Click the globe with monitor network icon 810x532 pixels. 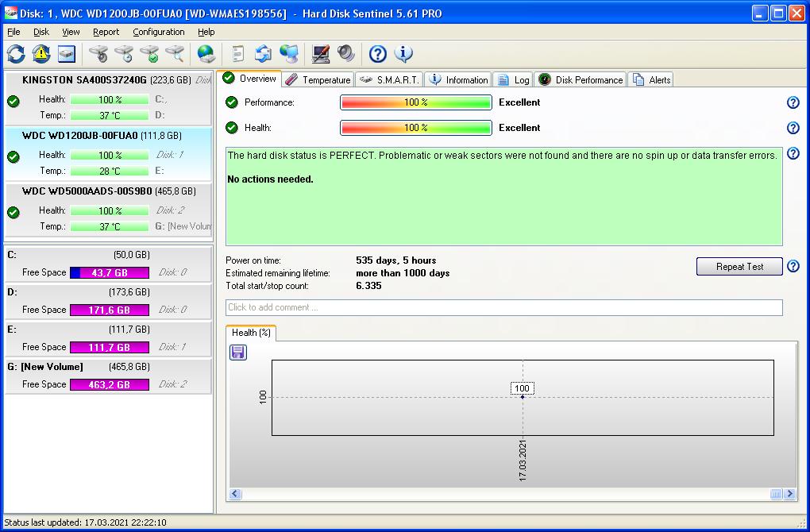pyautogui.click(x=289, y=54)
